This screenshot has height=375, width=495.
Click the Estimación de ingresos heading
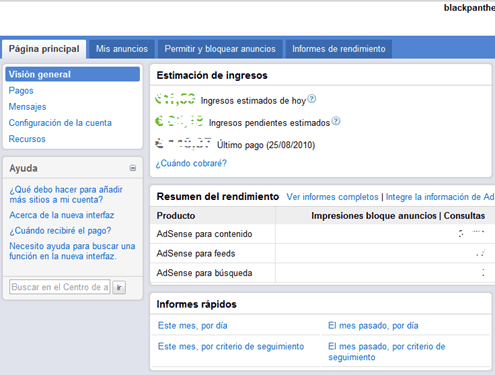pyautogui.click(x=212, y=75)
